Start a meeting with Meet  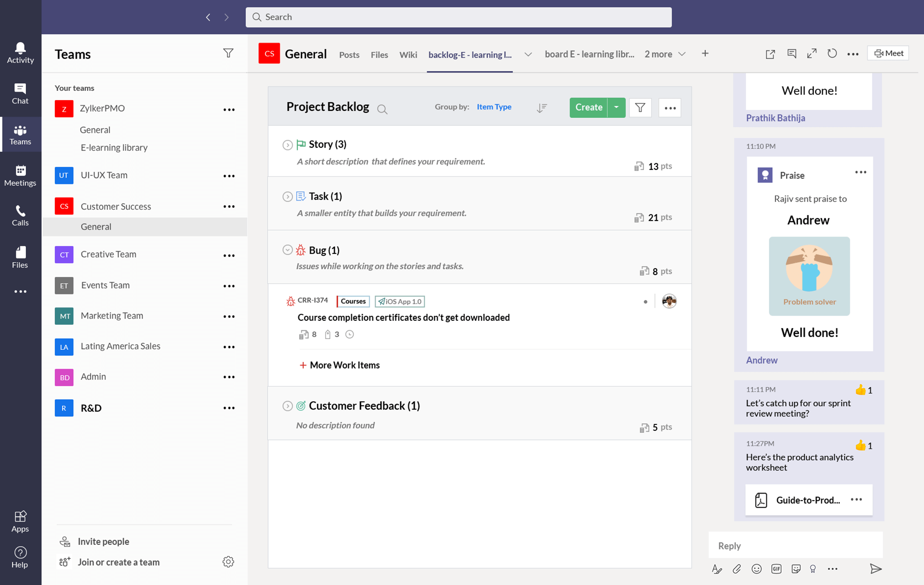point(888,53)
